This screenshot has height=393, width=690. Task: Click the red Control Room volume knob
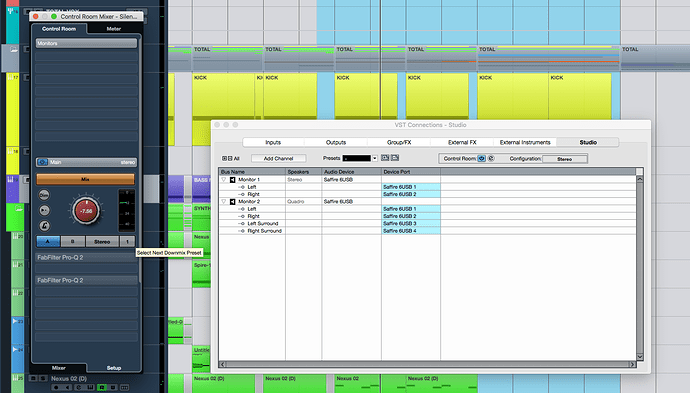click(x=86, y=211)
